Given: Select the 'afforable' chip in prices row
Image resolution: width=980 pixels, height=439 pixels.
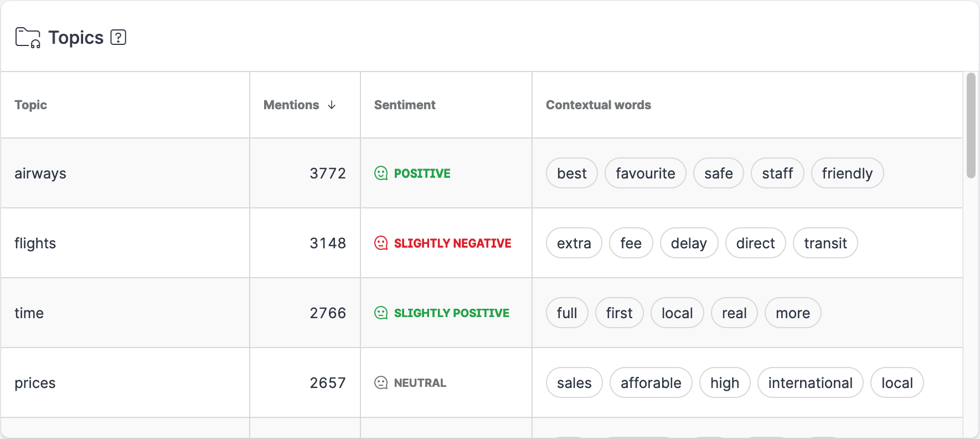Looking at the screenshot, I should click(x=651, y=382).
